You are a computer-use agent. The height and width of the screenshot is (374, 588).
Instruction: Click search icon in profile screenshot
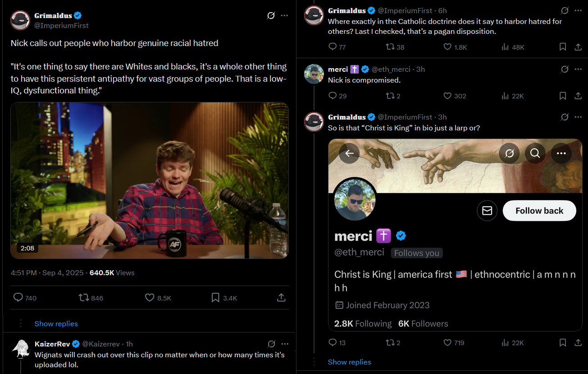(535, 153)
